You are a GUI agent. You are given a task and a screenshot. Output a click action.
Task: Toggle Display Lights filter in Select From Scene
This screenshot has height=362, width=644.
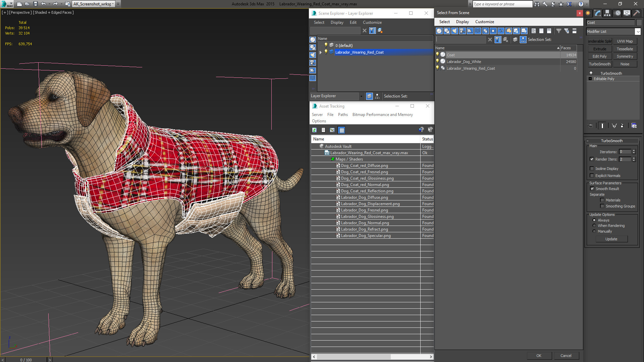coord(454,31)
